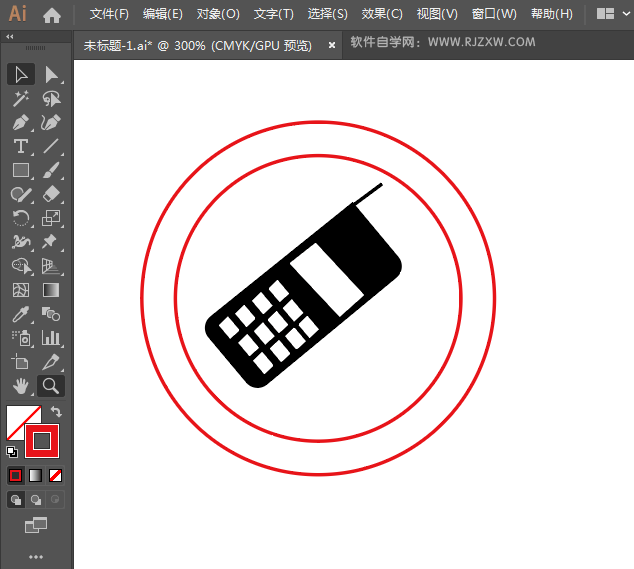Open the 文字(T) menu
Screen dimensions: 634x569
pyautogui.click(x=274, y=14)
